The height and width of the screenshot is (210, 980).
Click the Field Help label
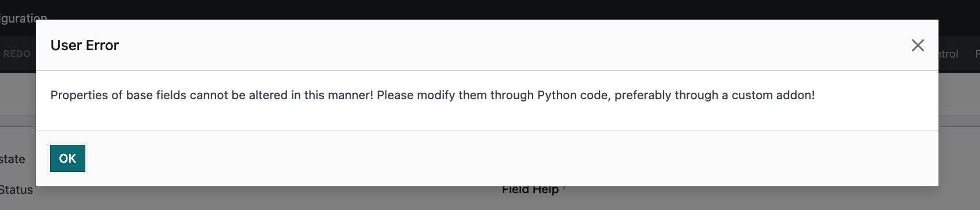coord(530,190)
